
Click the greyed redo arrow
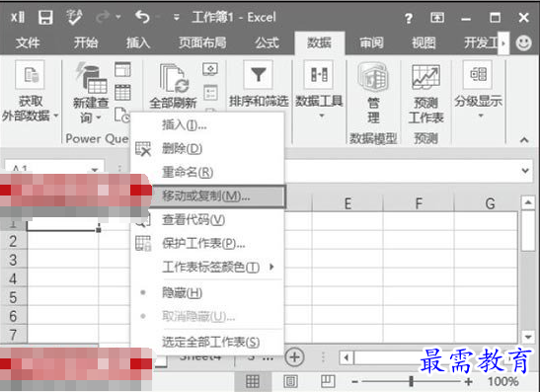click(x=103, y=17)
